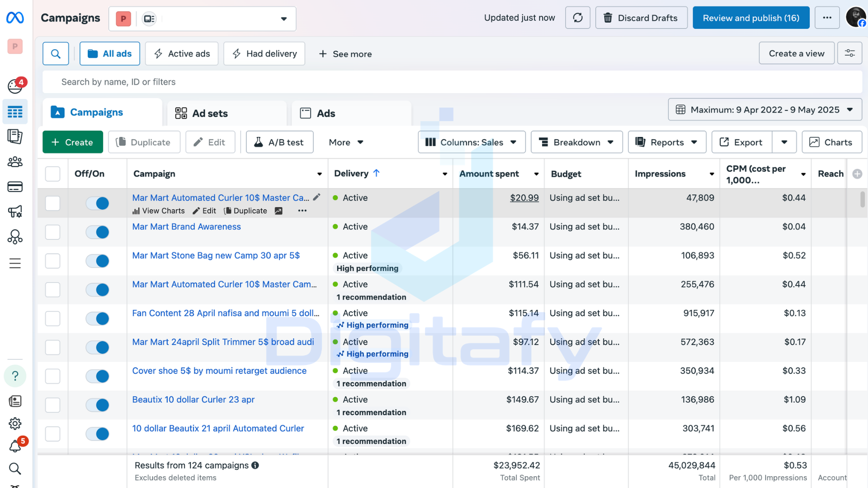This screenshot has height=488, width=868.
Task: Toggle off 10 dollar Beautix 21 april campaign
Action: [97, 434]
